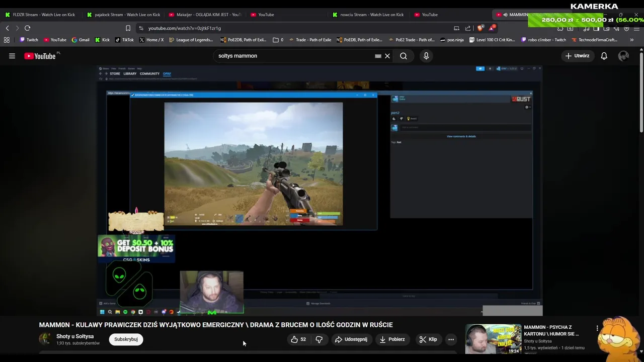Clear the search text with the X icon

tap(387, 56)
